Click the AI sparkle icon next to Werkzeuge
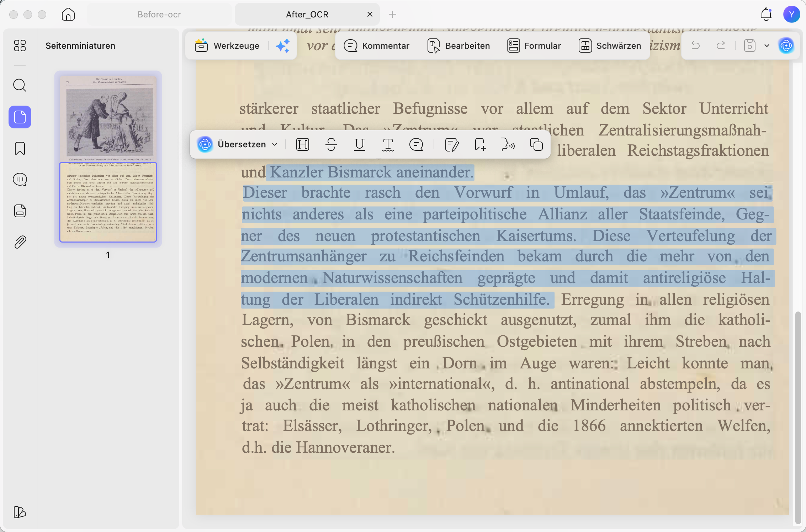Viewport: 806px width, 532px height. [x=283, y=46]
